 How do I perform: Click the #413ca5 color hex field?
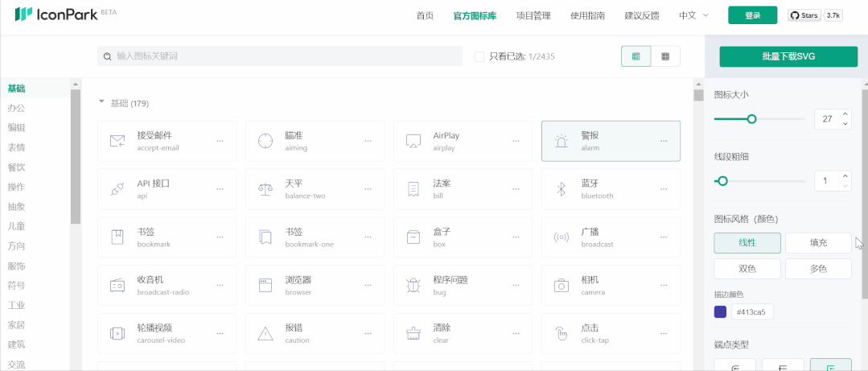click(752, 311)
